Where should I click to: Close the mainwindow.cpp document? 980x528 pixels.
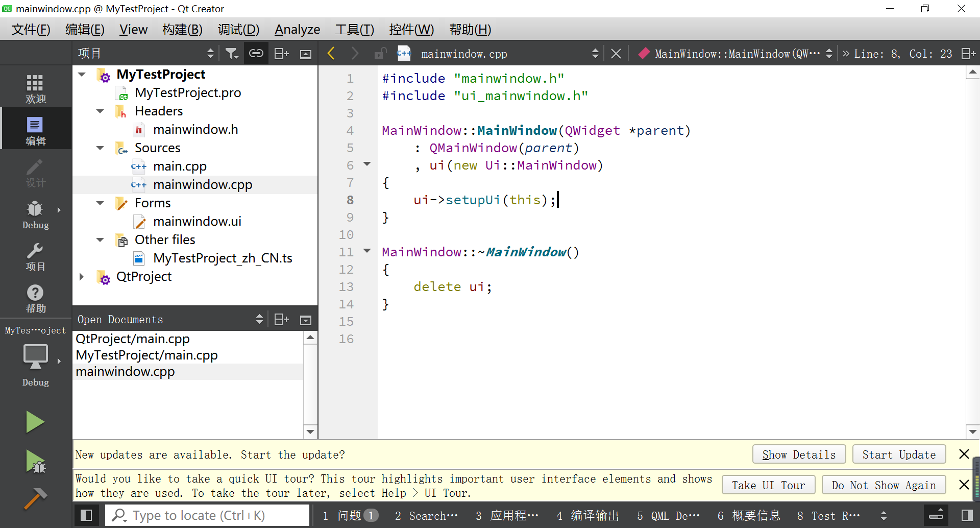pos(616,54)
